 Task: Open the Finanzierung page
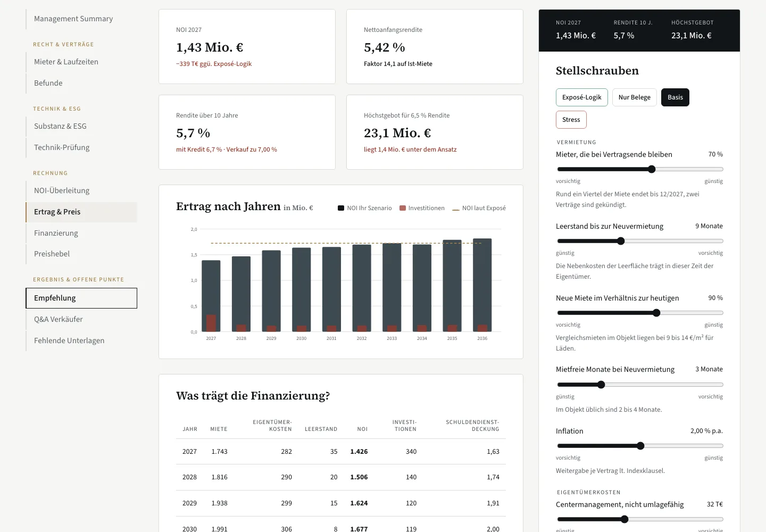81,233
